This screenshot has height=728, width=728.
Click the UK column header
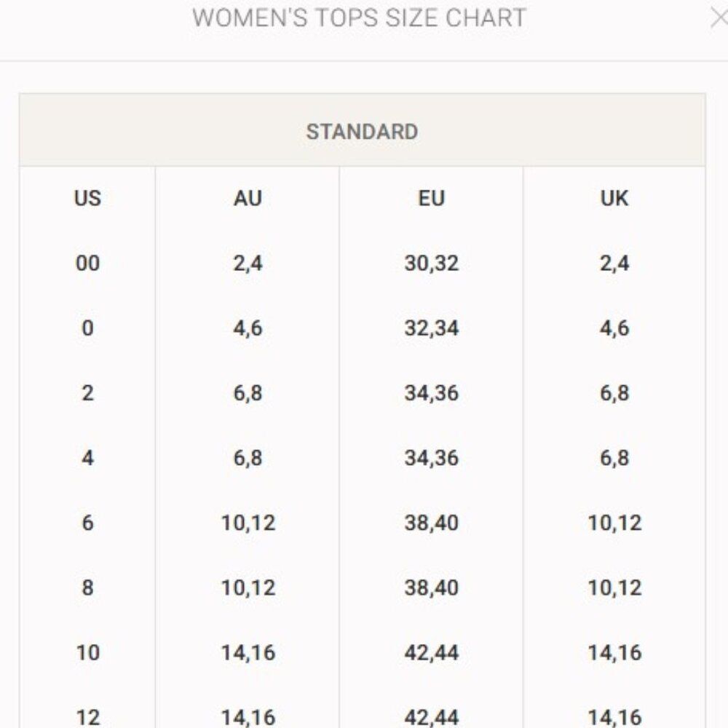pyautogui.click(x=614, y=198)
